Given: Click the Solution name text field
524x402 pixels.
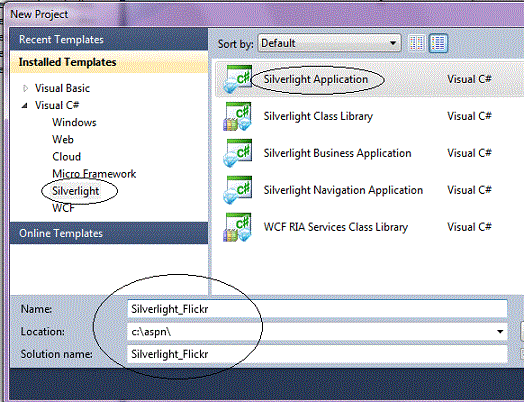Looking at the screenshot, I should [x=317, y=354].
